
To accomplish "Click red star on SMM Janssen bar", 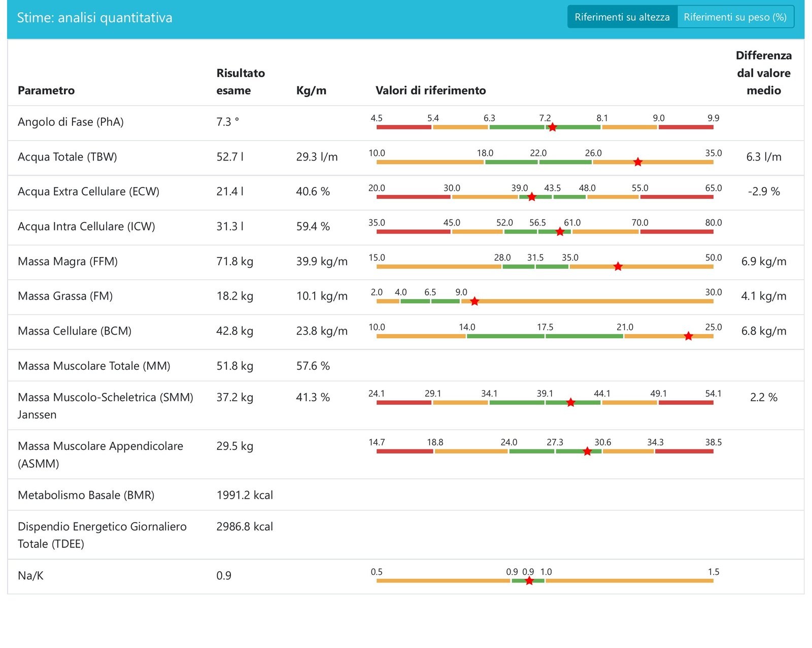I will pos(570,403).
